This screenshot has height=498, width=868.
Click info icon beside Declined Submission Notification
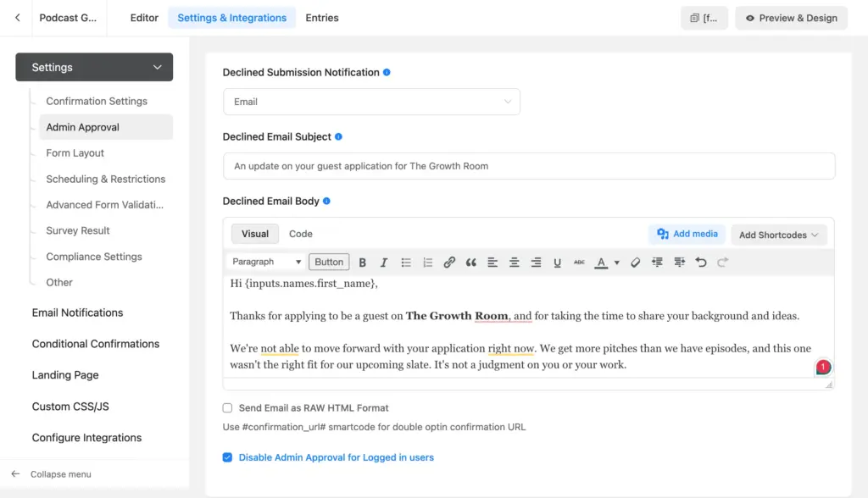click(x=387, y=73)
